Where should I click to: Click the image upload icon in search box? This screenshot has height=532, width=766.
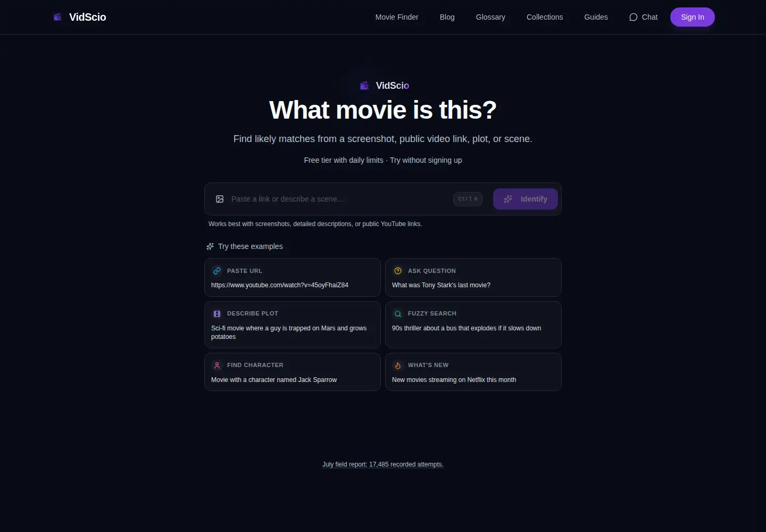(x=220, y=199)
